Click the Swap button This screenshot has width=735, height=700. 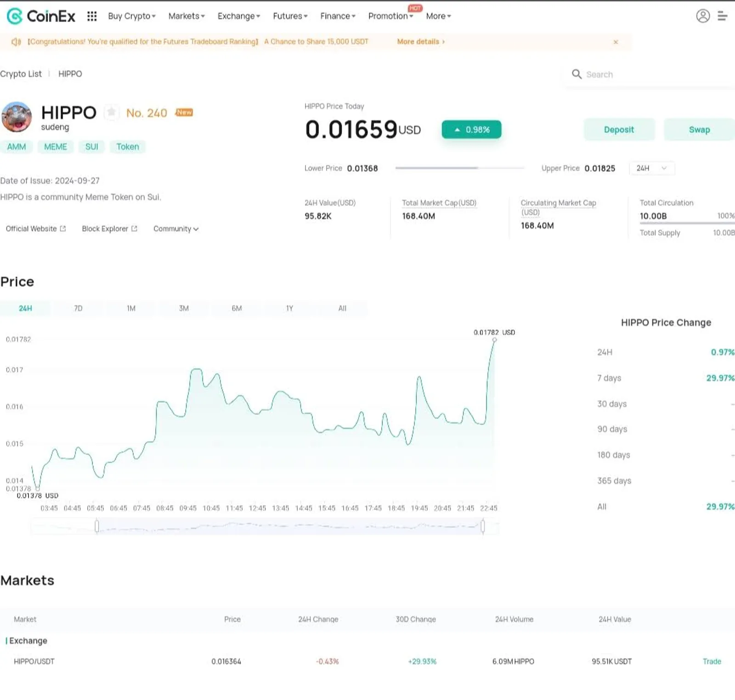coord(699,130)
